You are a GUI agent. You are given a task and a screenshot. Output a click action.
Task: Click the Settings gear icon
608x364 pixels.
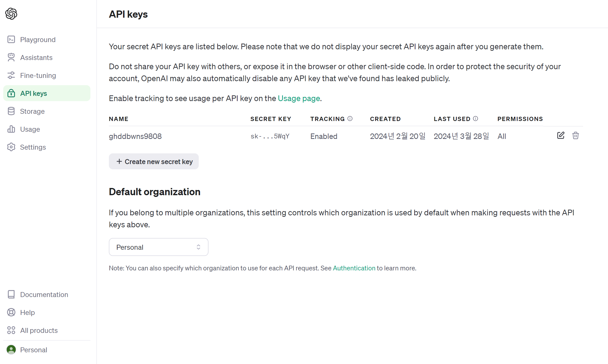[x=11, y=147]
